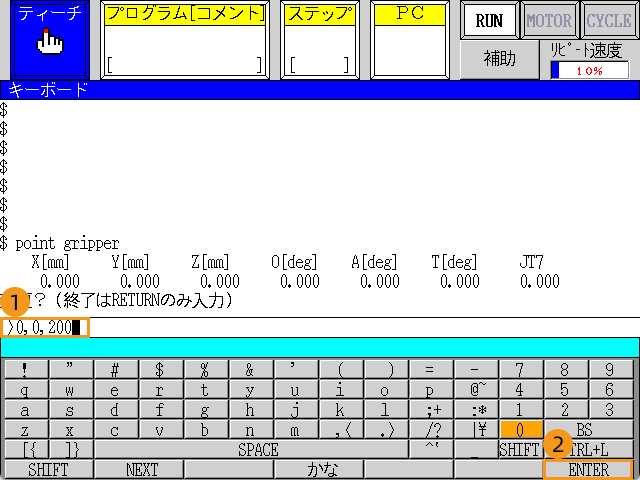Image resolution: width=640 pixels, height=480 pixels.
Task: Toggle the MOTOR power indicator
Action: point(549,20)
